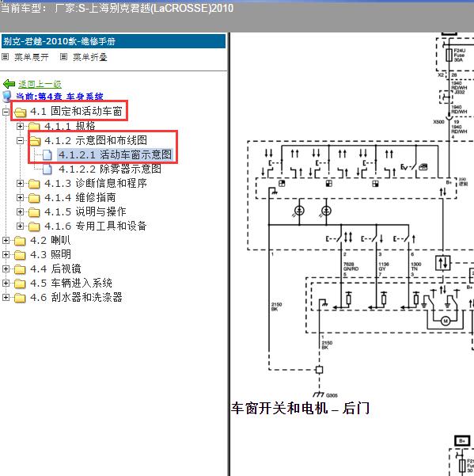Click the folder icon of 4.1.6 专用工具和设备
Viewport: 474px width, 476px height.
tap(34, 227)
